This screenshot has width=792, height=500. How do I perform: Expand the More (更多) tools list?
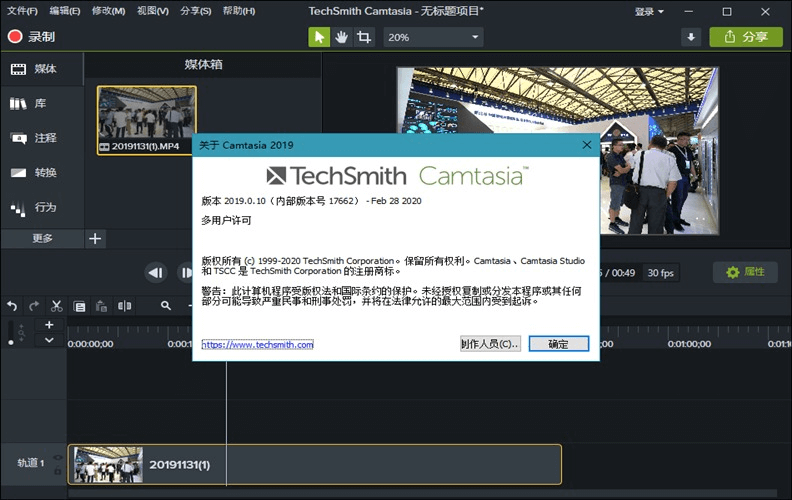click(42, 238)
